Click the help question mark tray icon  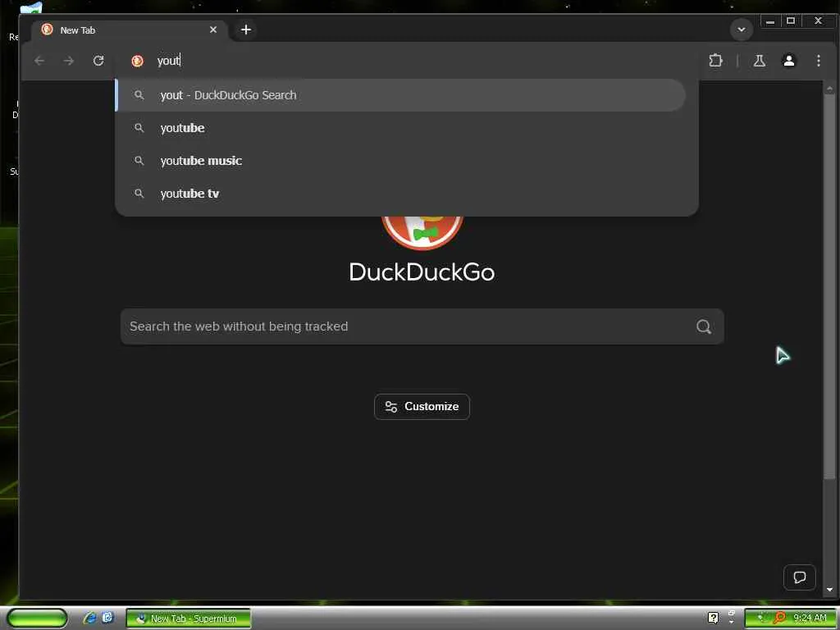click(713, 618)
